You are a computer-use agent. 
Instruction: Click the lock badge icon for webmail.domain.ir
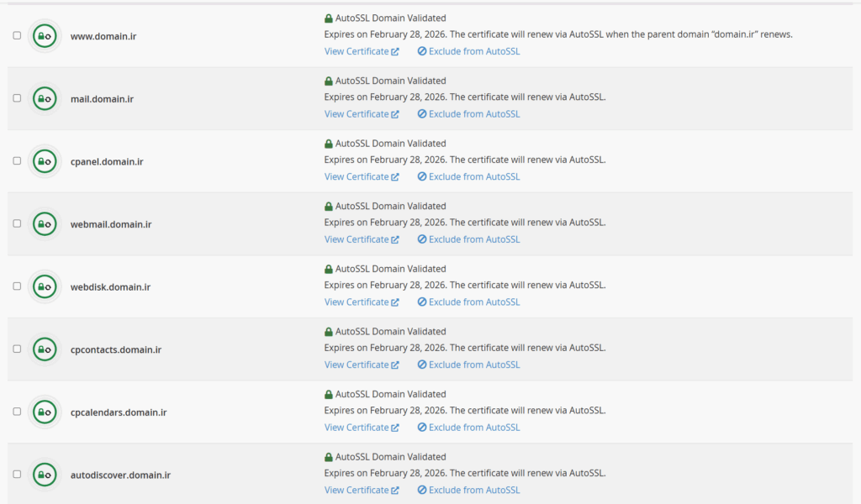coord(45,223)
